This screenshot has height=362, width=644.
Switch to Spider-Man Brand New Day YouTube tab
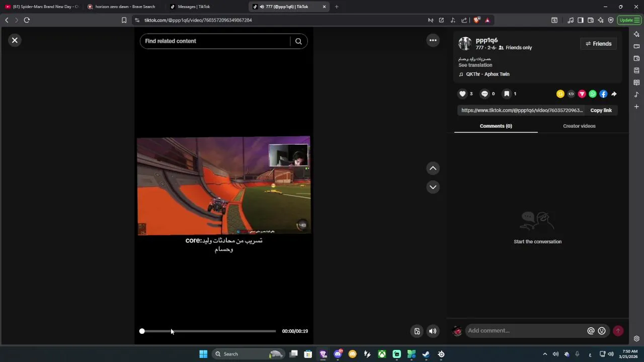tap(42, 7)
